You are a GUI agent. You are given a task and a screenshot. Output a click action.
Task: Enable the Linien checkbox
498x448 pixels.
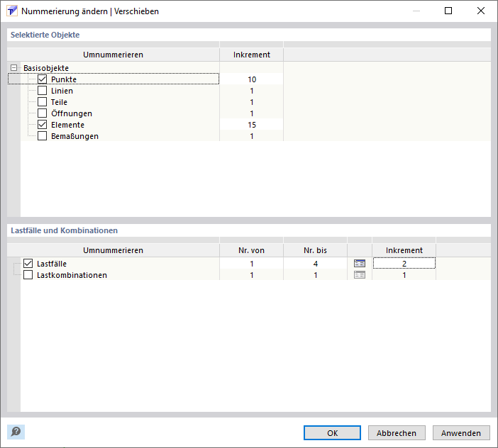[x=43, y=91]
